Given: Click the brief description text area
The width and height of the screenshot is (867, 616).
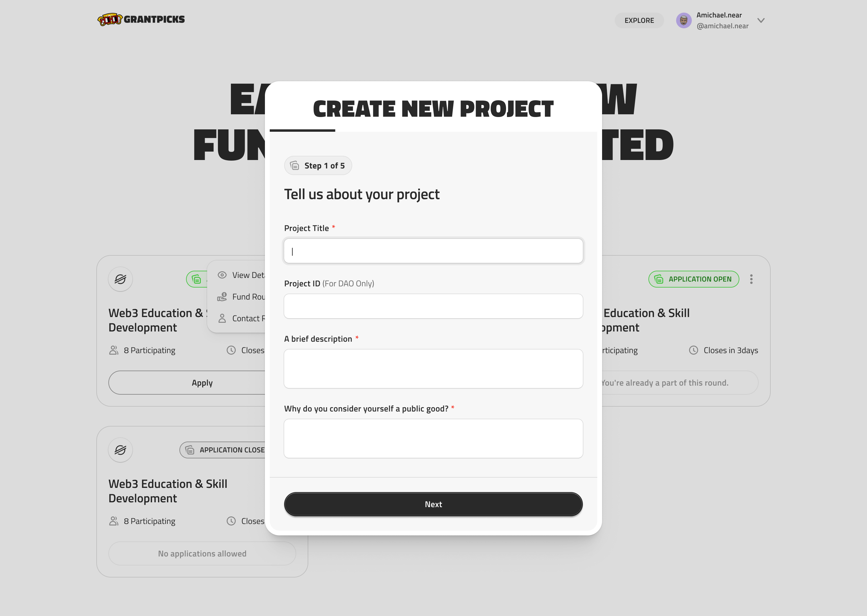Looking at the screenshot, I should [433, 368].
